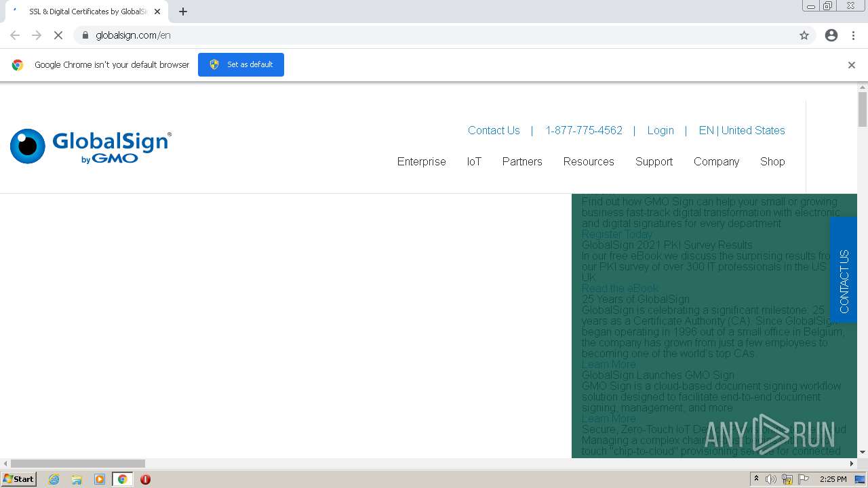The width and height of the screenshot is (868, 488).
Task: Select the Chrome taskbar button
Action: 122,479
